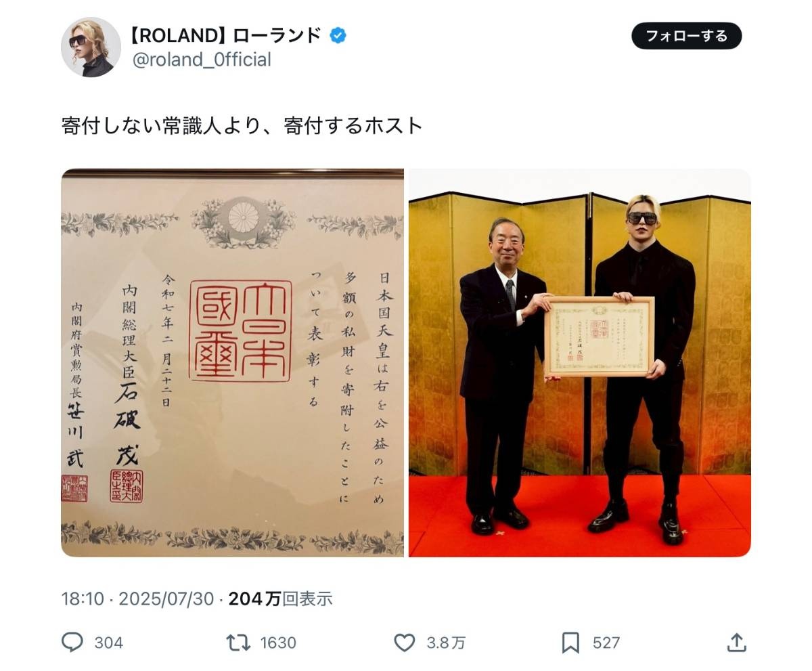Click the blue verified badge
Viewport: 812px width, 671px height.
[338, 35]
